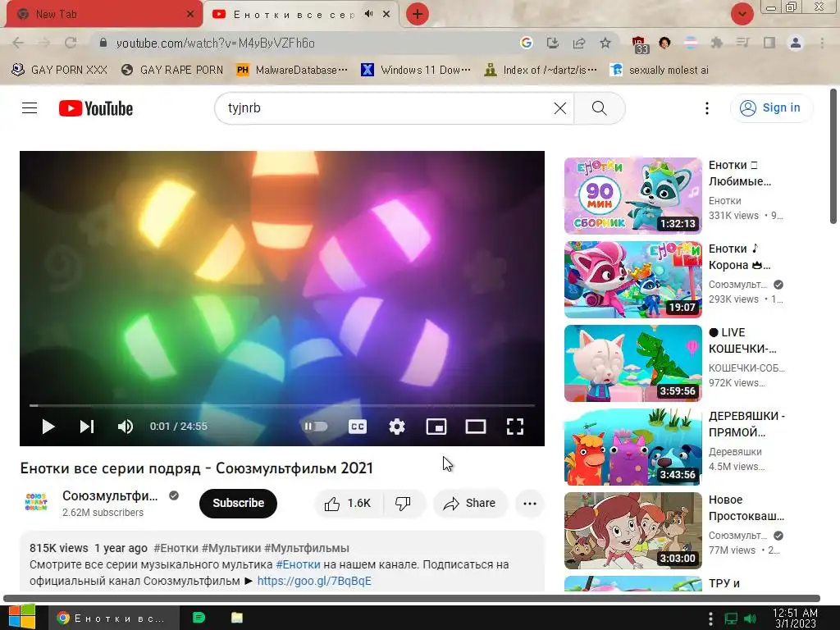Open the media controls toolbar icon
This screenshot has width=840, height=630.
click(x=742, y=43)
